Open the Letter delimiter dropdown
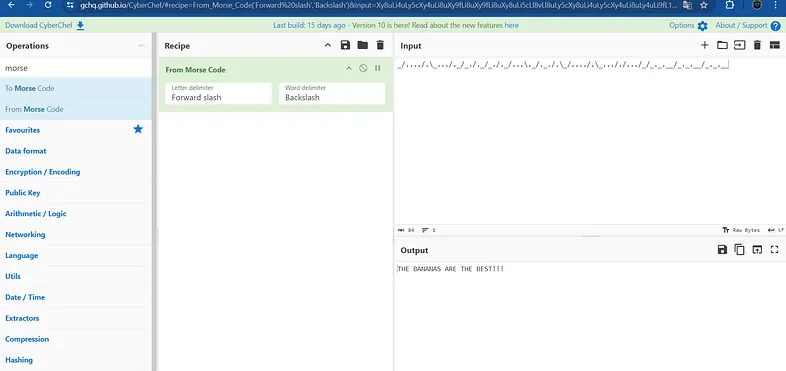 point(219,93)
